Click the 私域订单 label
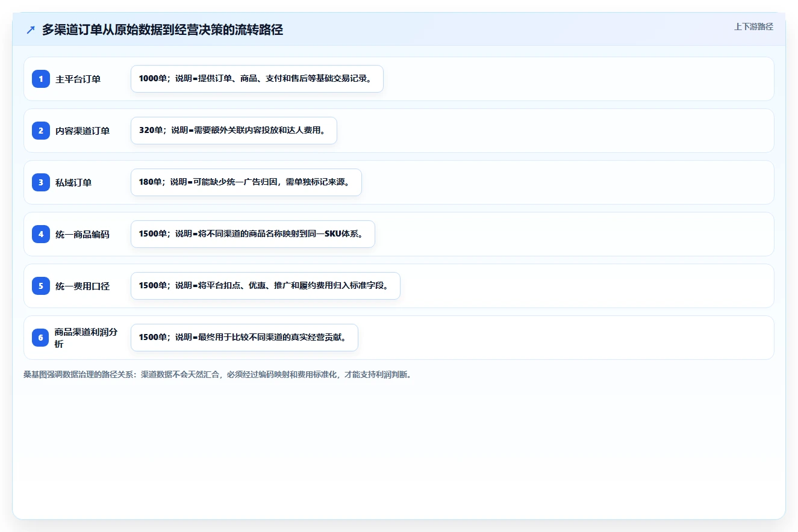 click(73, 182)
